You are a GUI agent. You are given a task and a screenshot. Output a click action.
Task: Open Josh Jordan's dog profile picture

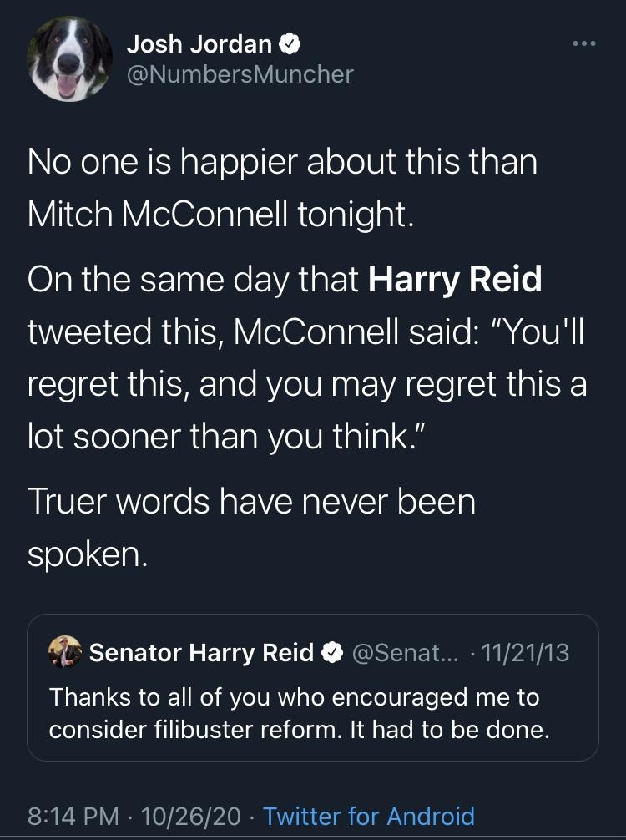[x=69, y=59]
